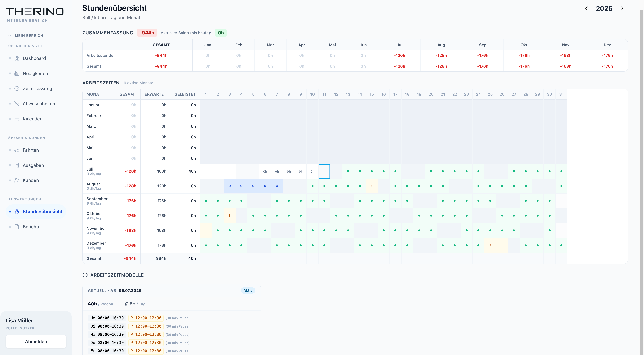This screenshot has height=355, width=644.
Task: Collapse the MEIN BEREICH section chevron
Action: 10,35
